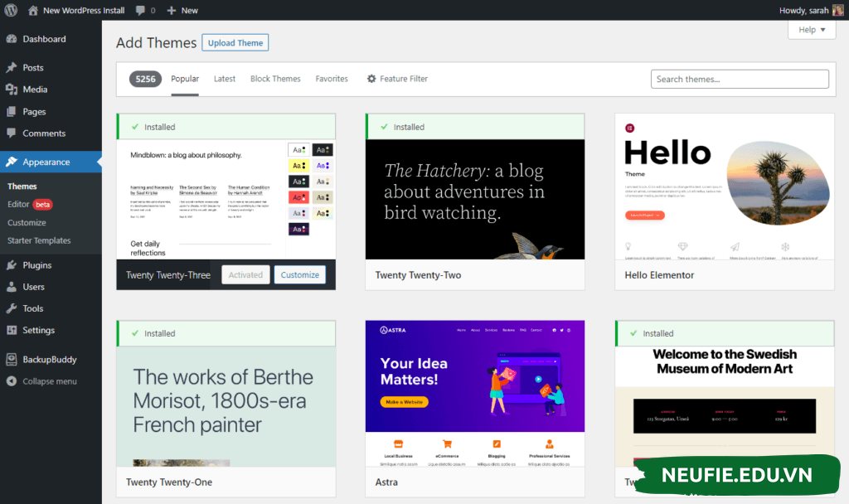Click the Feature Filter gear icon
849x504 pixels.
pyautogui.click(x=371, y=79)
